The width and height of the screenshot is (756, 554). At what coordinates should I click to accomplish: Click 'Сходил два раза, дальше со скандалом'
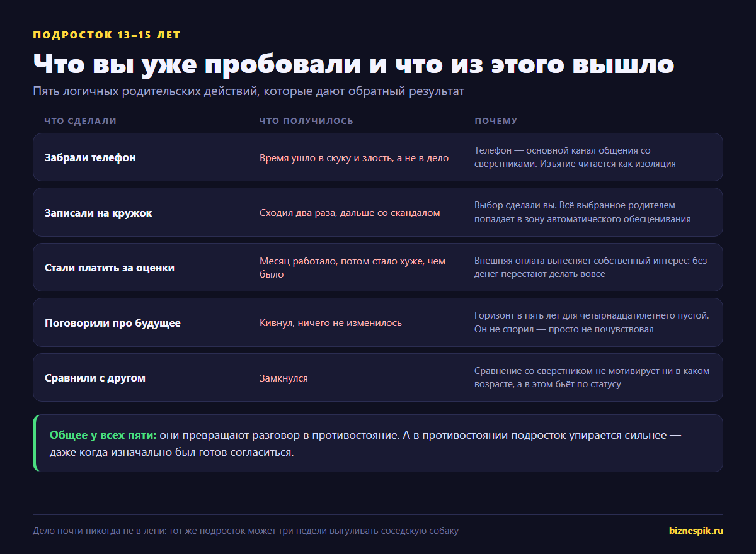point(350,213)
